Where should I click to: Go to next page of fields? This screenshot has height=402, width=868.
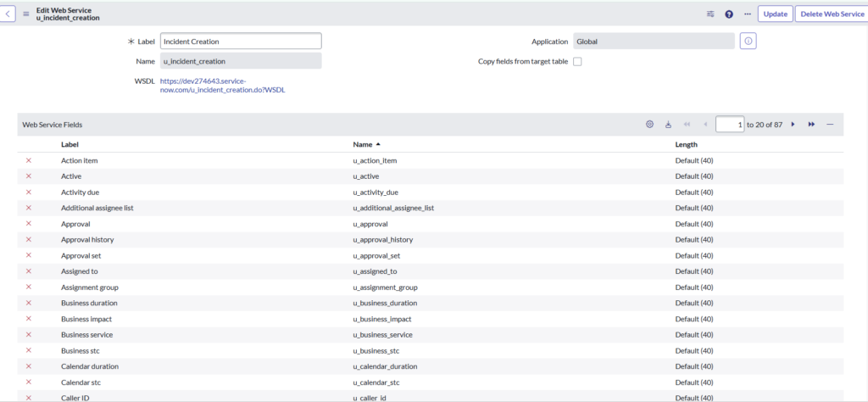pyautogui.click(x=793, y=125)
